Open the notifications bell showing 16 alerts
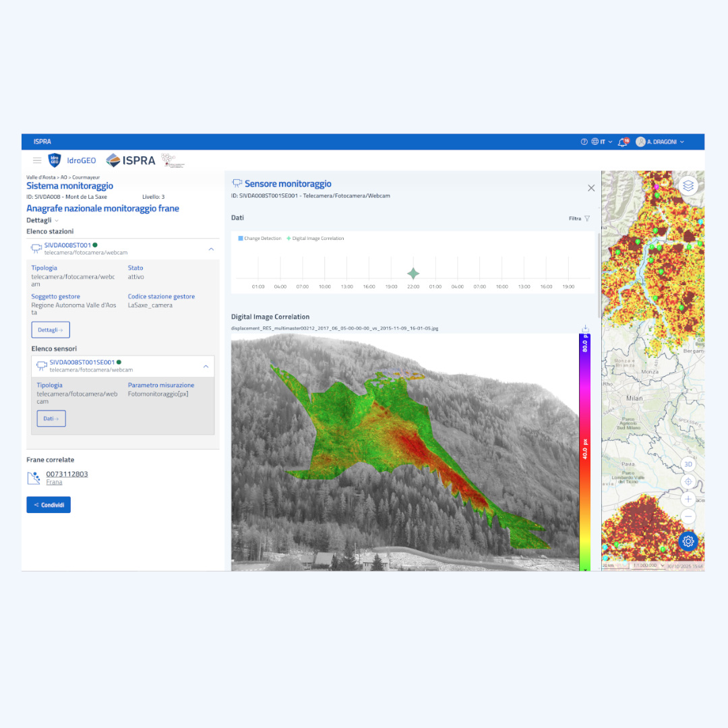 click(622, 142)
